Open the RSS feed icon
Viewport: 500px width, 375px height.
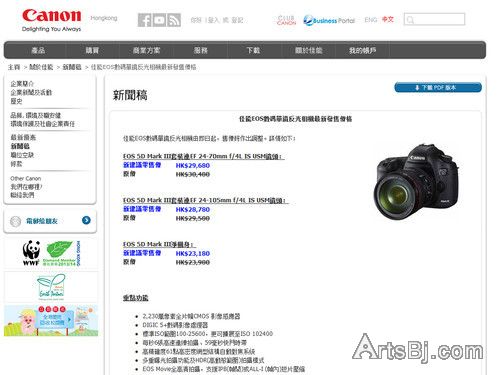[174, 20]
